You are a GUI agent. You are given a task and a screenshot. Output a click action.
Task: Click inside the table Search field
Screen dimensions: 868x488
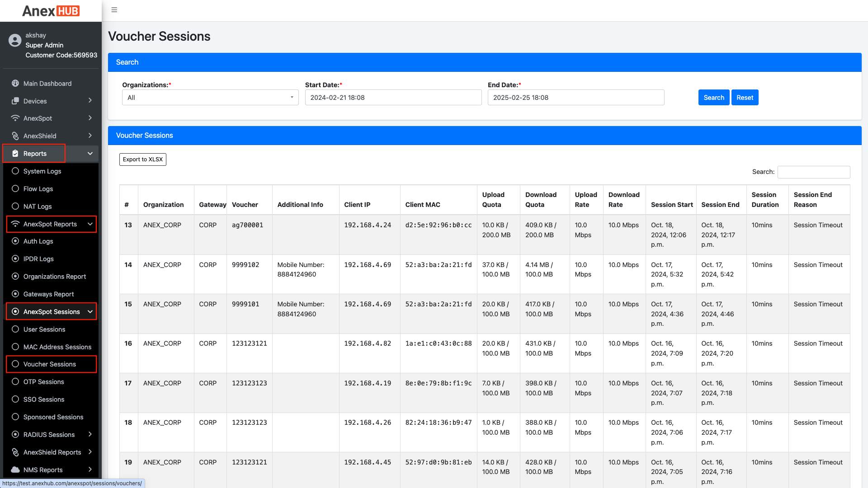click(x=813, y=172)
